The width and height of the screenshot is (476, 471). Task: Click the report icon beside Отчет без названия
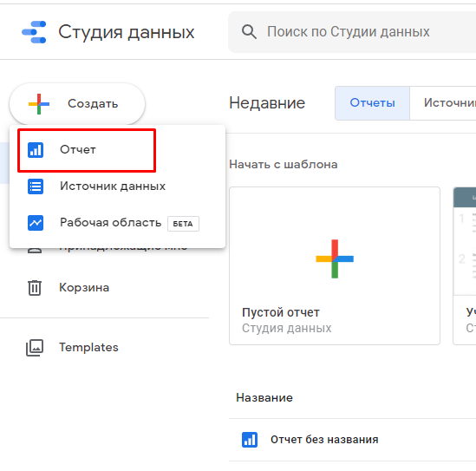pos(250,440)
